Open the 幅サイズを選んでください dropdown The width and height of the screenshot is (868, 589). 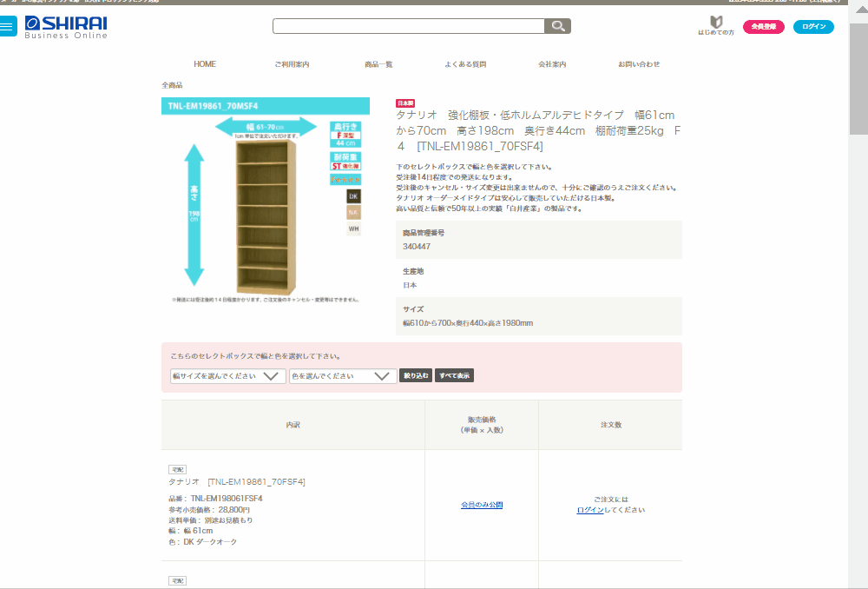(227, 375)
